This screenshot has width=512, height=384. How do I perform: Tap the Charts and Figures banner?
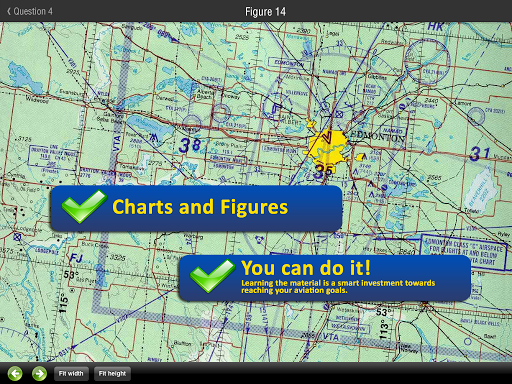pyautogui.click(x=196, y=208)
